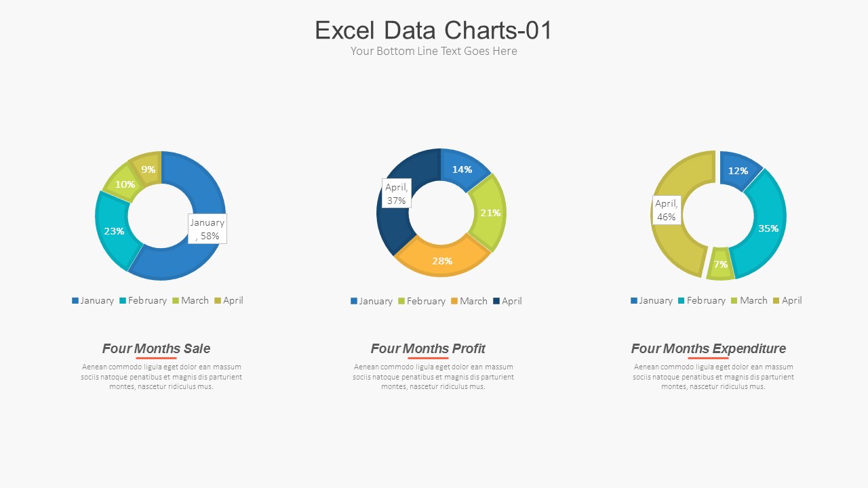Select the 7% exploded slice in Expenditure donut
The image size is (868, 488).
point(720,264)
